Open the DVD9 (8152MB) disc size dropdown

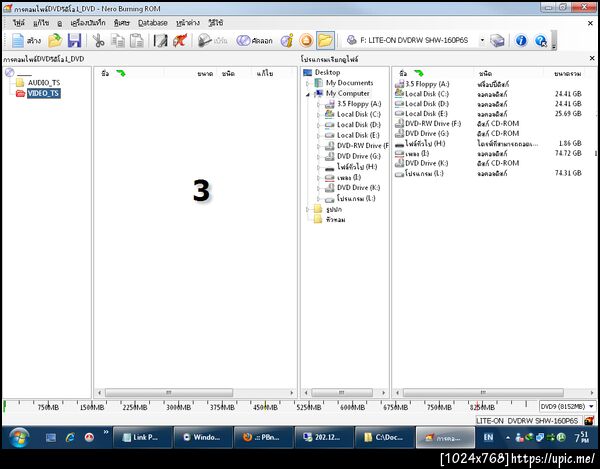(x=567, y=406)
